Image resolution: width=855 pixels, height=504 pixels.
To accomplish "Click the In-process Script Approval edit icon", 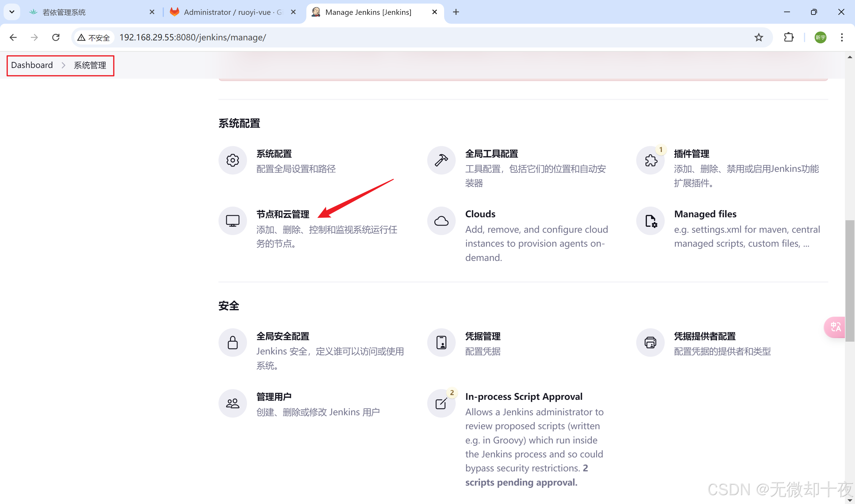I will click(441, 403).
